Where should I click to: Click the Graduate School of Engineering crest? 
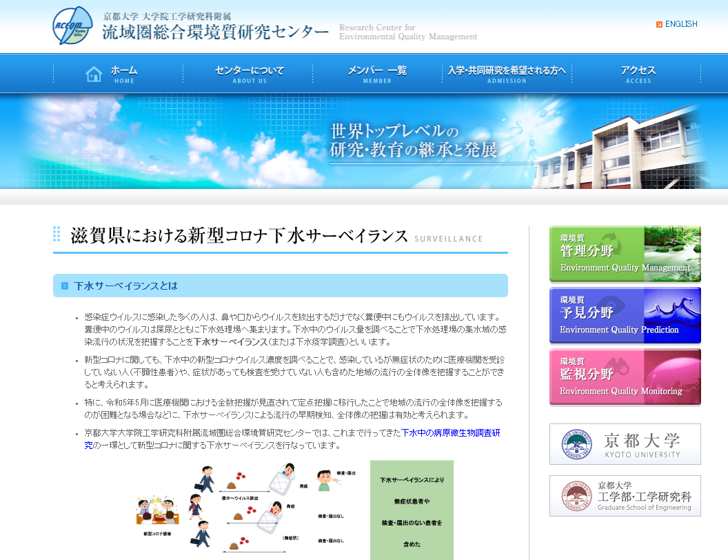[576, 497]
